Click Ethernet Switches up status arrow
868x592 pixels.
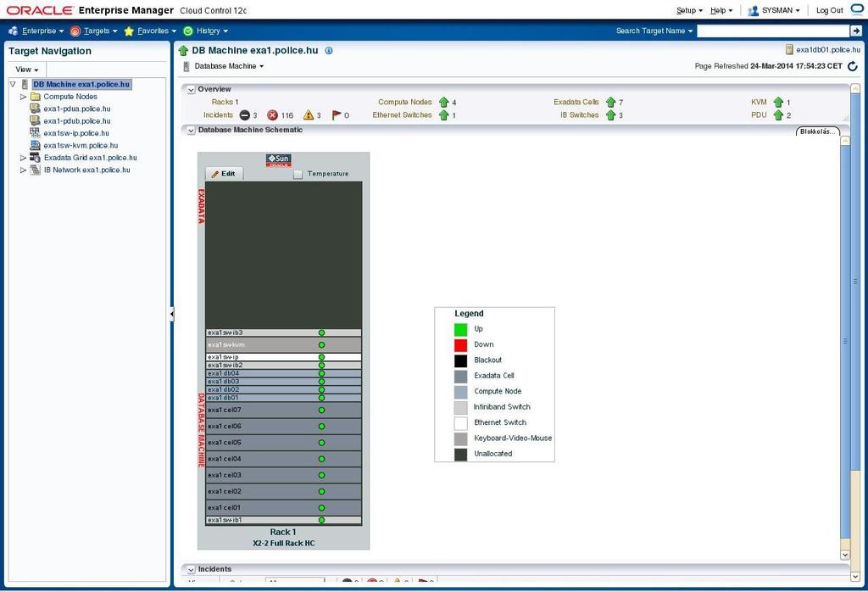click(443, 115)
